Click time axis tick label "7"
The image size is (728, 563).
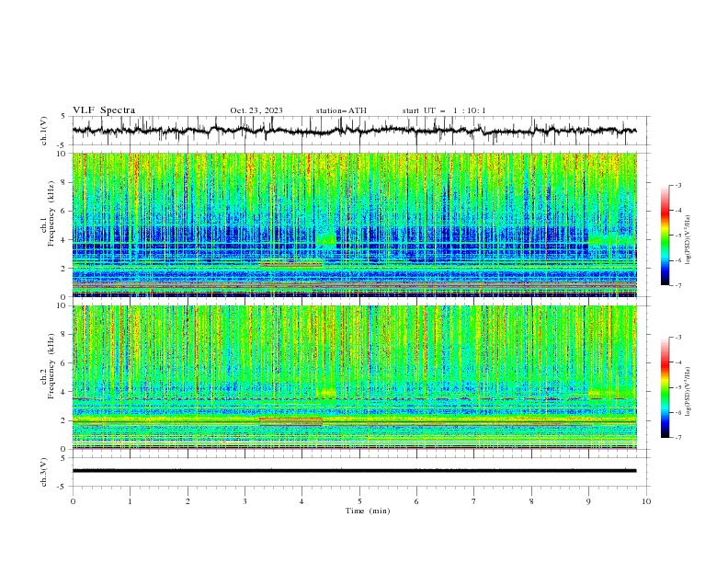474,501
